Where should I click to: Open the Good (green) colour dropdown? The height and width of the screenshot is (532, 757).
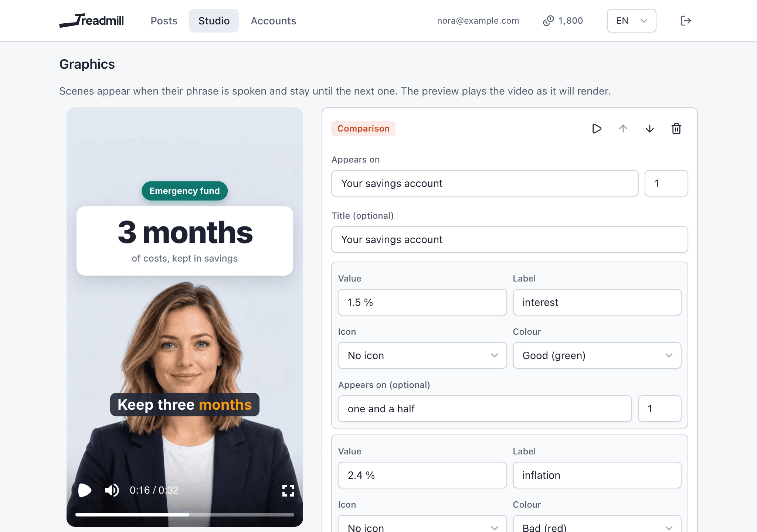(597, 355)
